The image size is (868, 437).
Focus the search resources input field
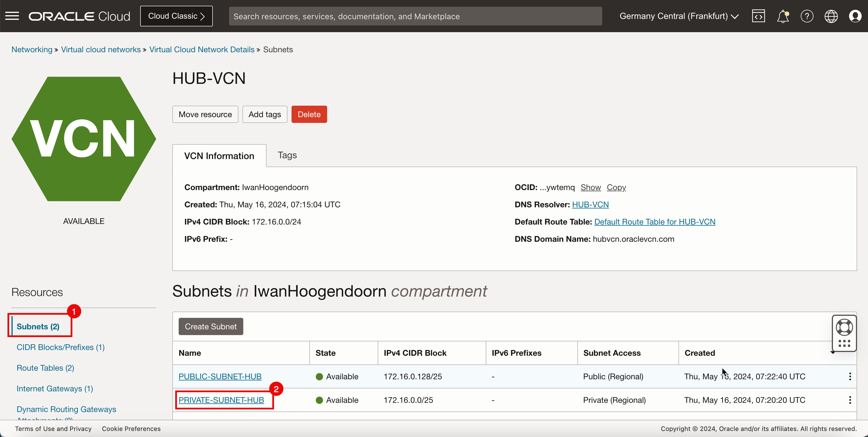(x=415, y=16)
